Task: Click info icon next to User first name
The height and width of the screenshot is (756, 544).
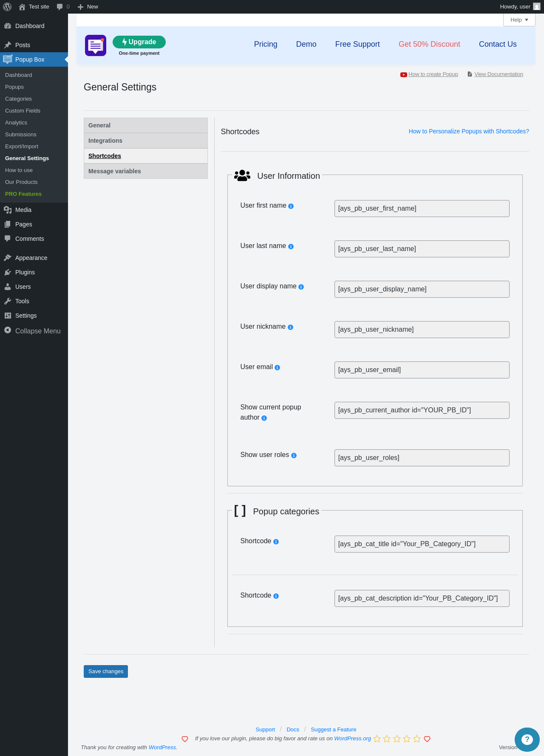Action: (x=291, y=206)
